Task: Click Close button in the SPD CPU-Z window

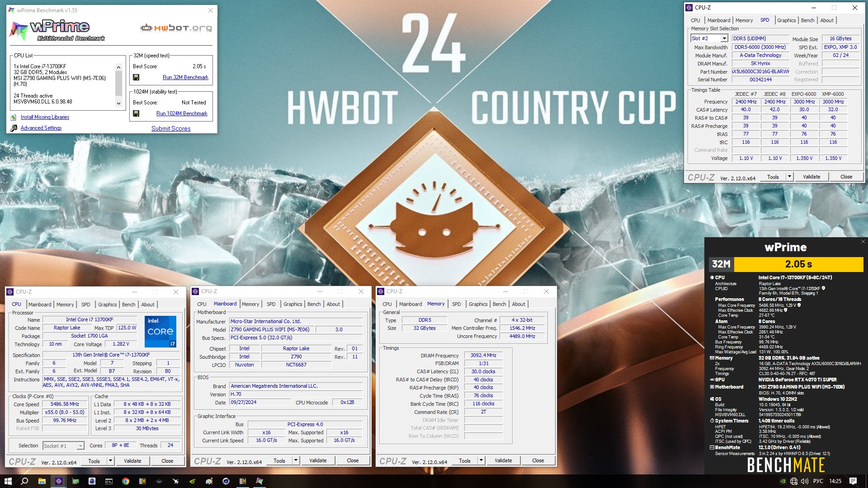Action: (846, 177)
